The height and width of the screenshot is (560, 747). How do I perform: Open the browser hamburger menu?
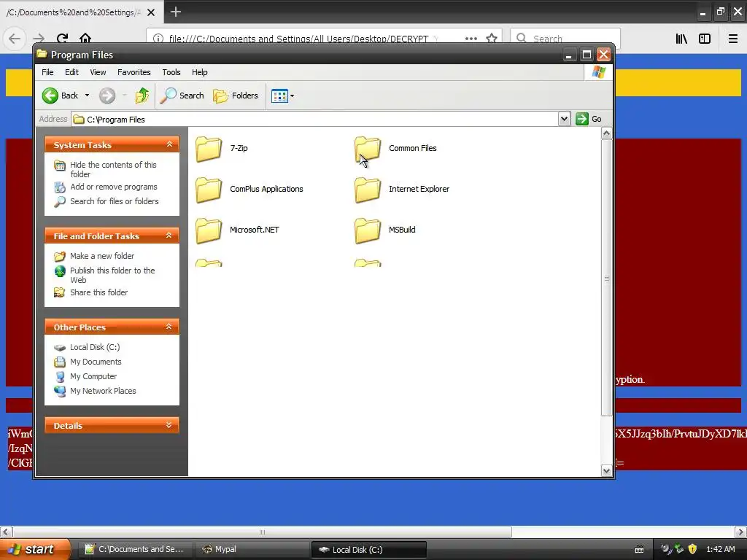point(732,39)
